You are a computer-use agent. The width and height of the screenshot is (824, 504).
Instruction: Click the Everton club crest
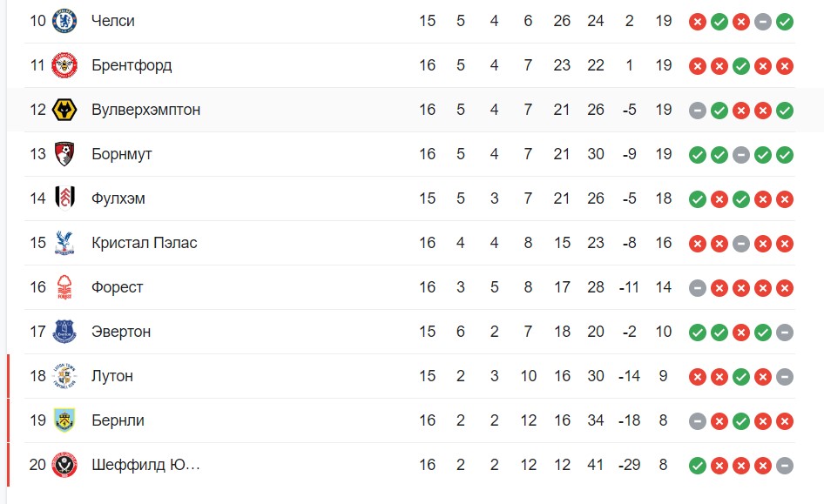pyautogui.click(x=64, y=332)
